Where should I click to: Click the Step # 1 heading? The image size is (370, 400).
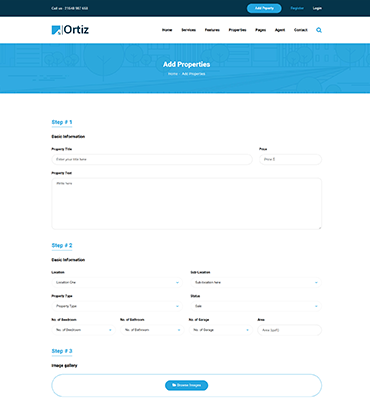[62, 122]
